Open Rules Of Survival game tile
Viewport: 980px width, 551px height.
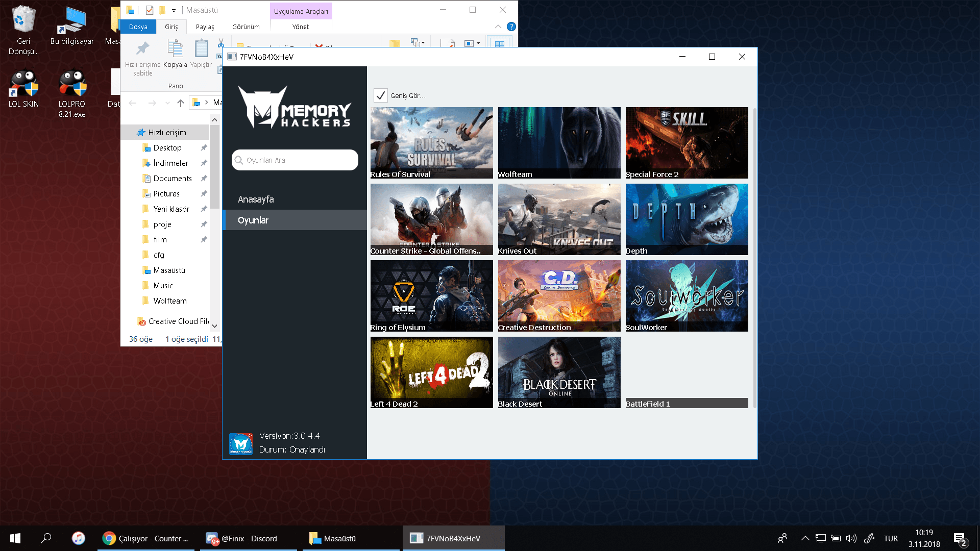pyautogui.click(x=432, y=143)
